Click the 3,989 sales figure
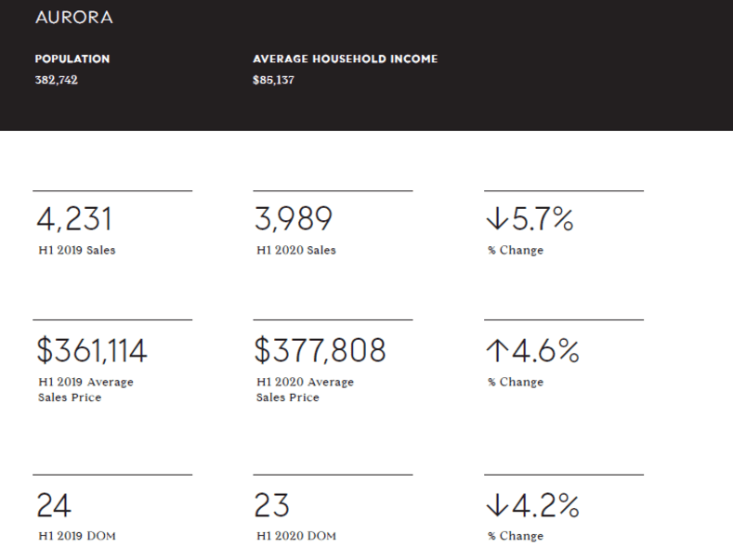The height and width of the screenshot is (560, 733). tap(293, 219)
